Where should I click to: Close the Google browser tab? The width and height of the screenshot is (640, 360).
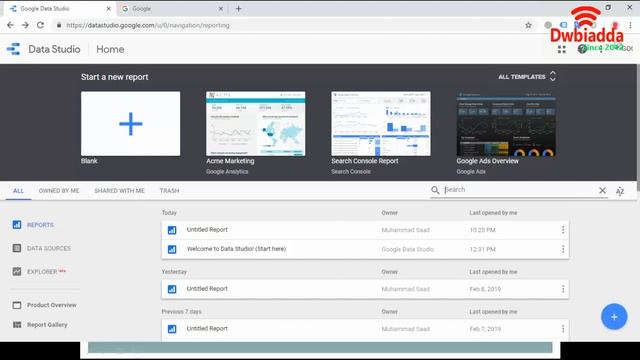coord(220,9)
